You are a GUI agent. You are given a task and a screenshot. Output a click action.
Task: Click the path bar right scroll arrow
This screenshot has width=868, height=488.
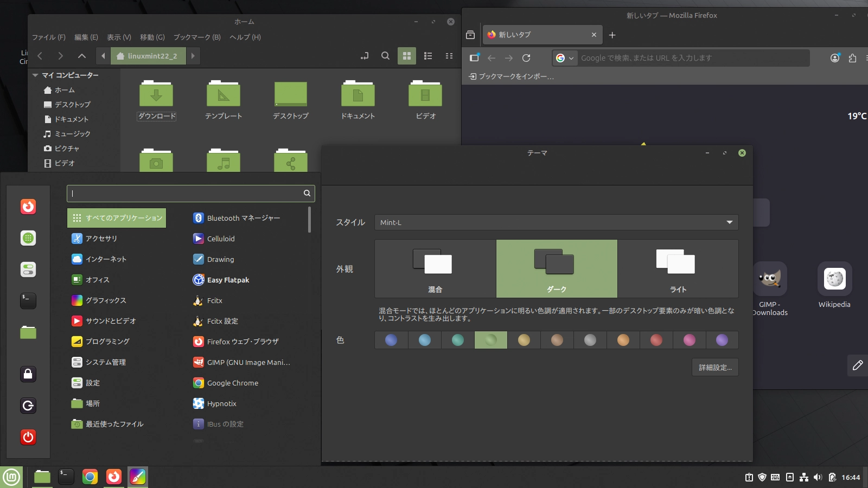tap(193, 56)
